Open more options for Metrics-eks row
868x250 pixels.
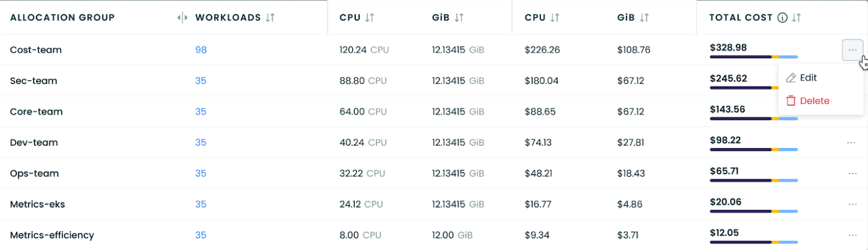(851, 204)
